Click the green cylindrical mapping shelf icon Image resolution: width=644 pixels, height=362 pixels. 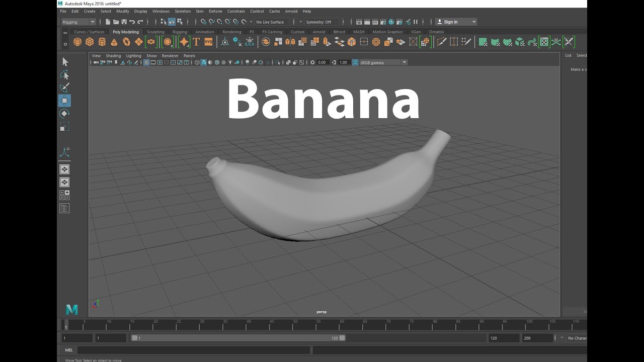click(495, 42)
